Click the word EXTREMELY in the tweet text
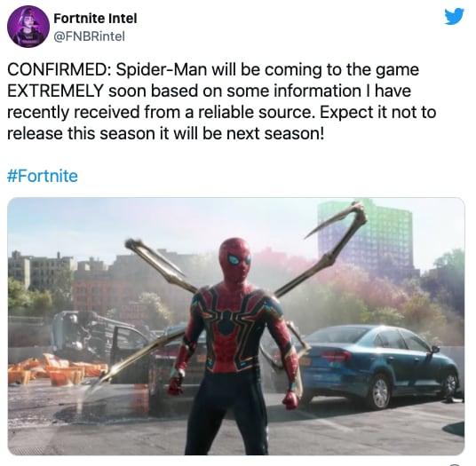The width and height of the screenshot is (476, 466). click(56, 91)
